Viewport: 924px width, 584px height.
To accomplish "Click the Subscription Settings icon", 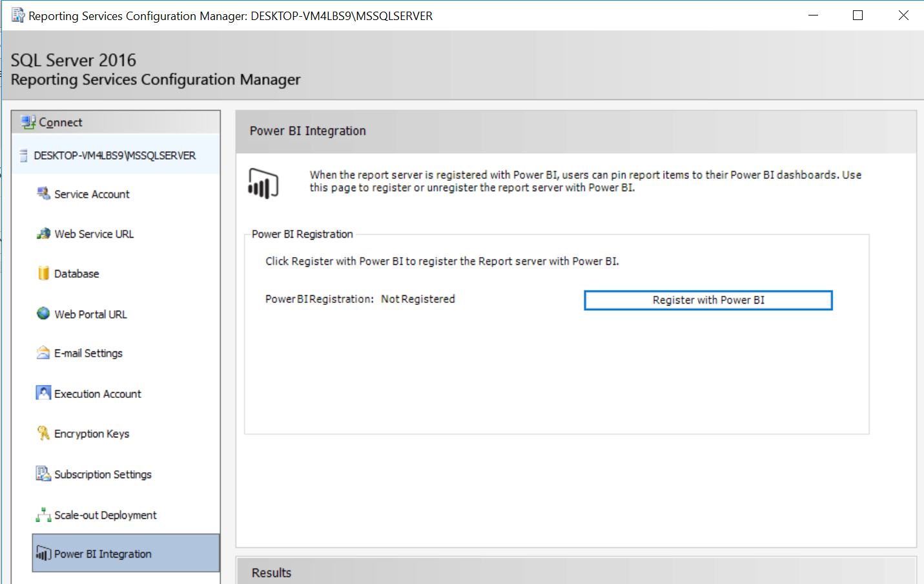I will 43,474.
